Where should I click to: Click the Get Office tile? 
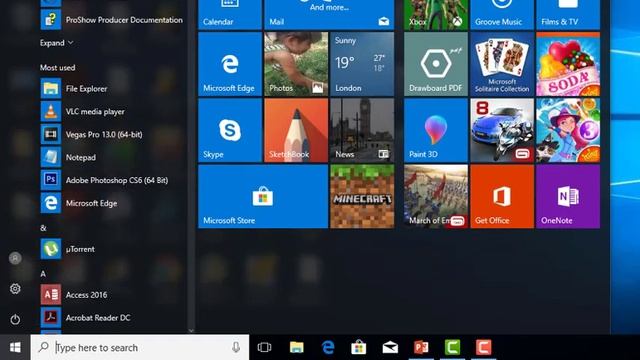[502, 196]
